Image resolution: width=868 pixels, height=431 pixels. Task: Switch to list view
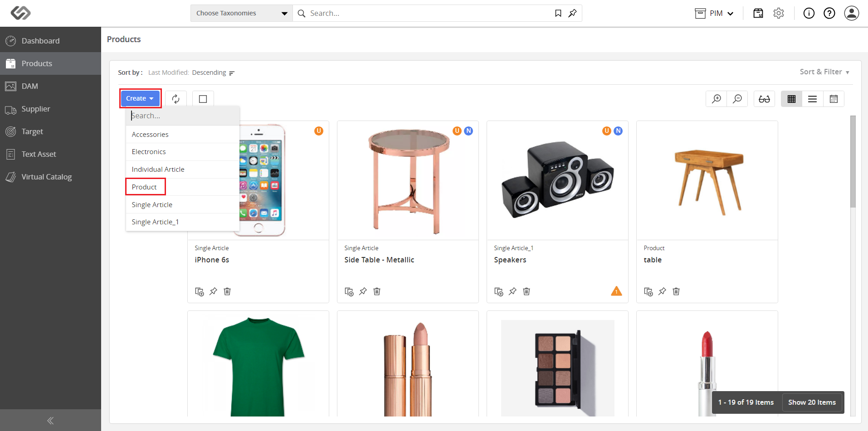[813, 99]
